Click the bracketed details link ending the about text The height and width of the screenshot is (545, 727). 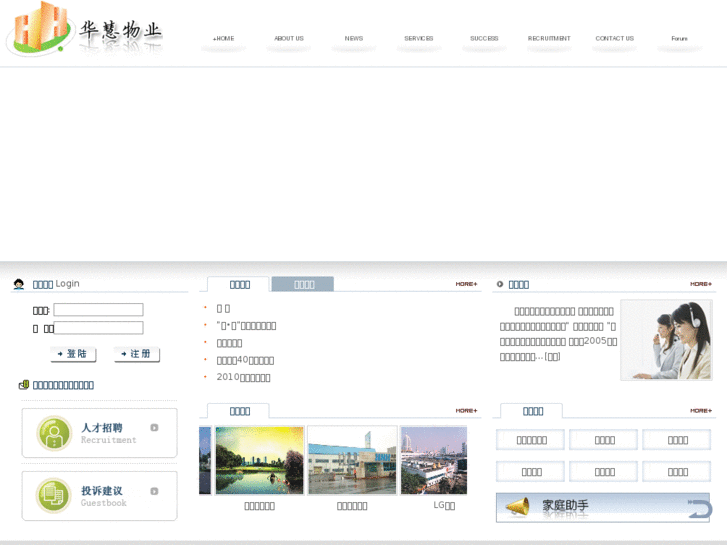[x=552, y=357]
